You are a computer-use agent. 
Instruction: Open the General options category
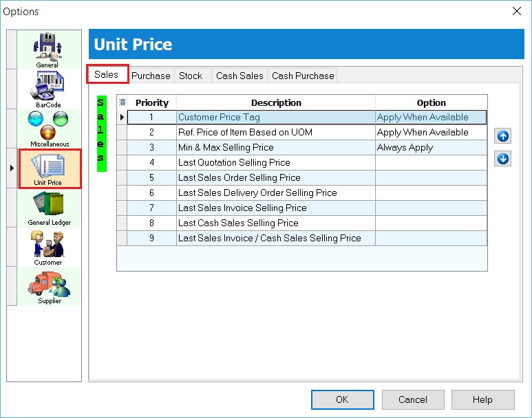[47, 49]
